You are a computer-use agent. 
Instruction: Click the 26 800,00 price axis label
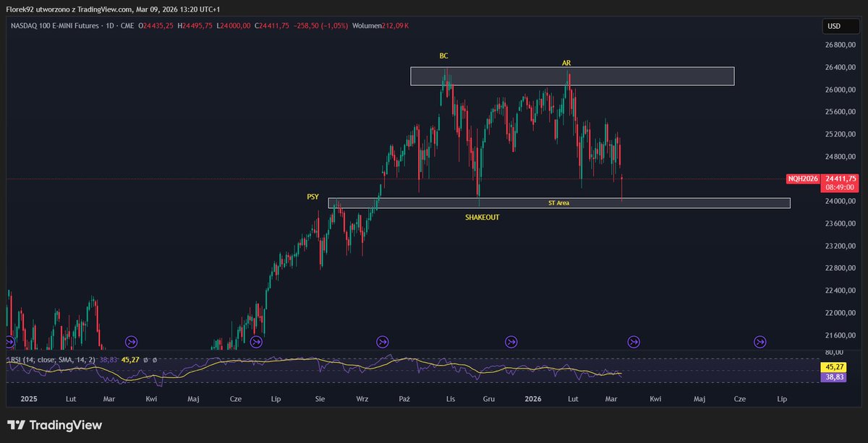[x=841, y=45]
